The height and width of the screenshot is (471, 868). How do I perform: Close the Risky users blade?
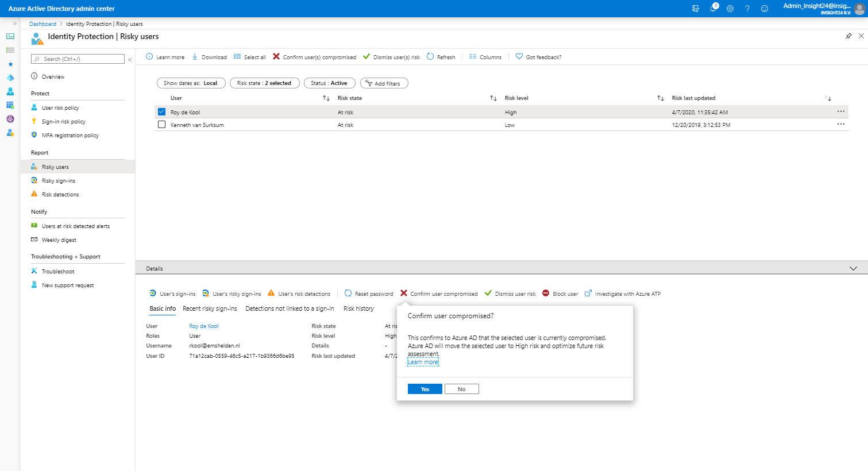(x=861, y=36)
